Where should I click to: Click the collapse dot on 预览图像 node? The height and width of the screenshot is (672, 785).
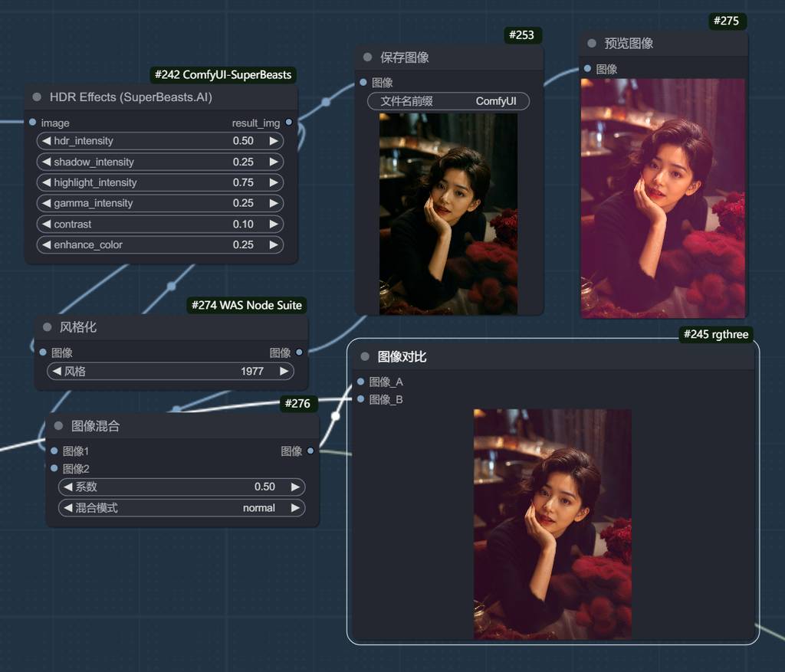coord(592,44)
